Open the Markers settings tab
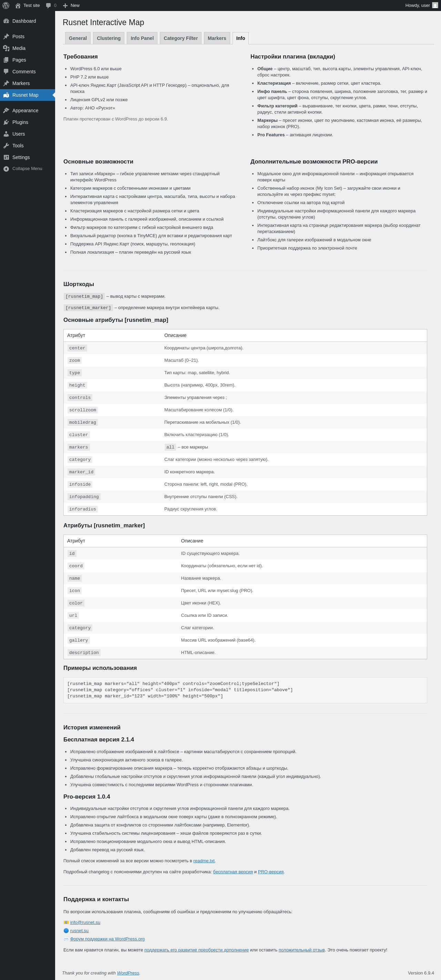This screenshot has width=441, height=980. tap(217, 38)
